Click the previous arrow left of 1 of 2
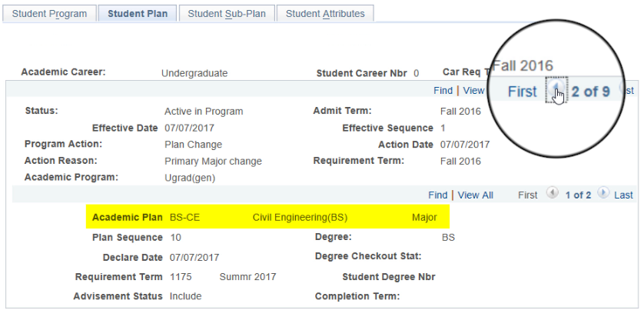The height and width of the screenshot is (317, 644). [552, 195]
